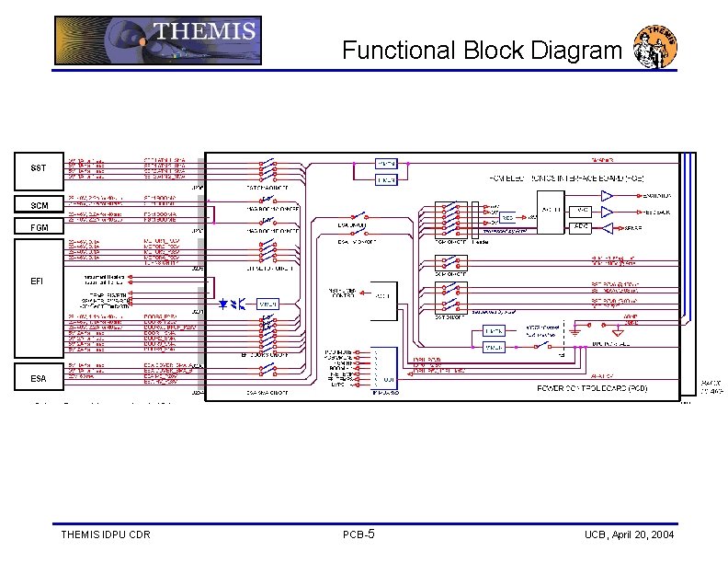
Task: Select the 'Instrument Heaters' label
Action: click(104, 277)
